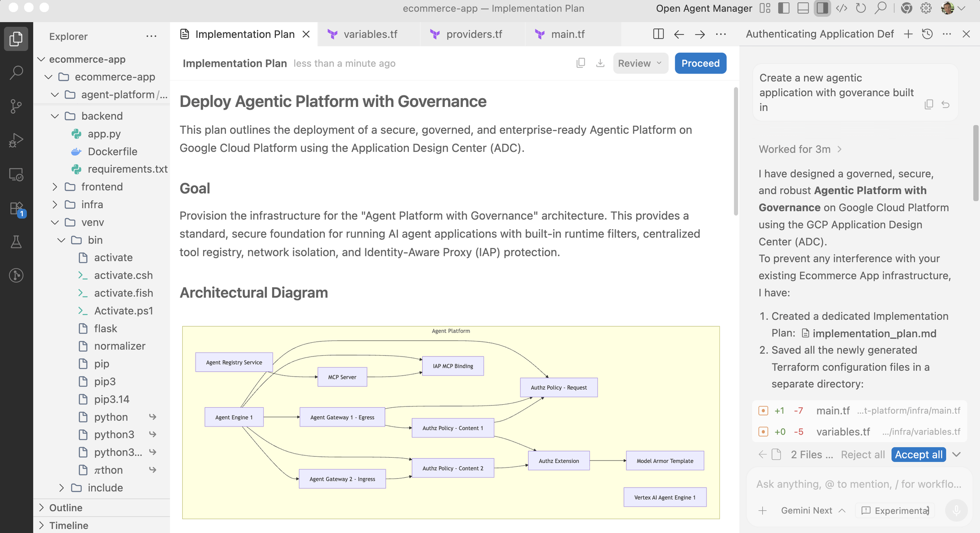Open Accept all options chevron
This screenshot has width=980, height=533.
tap(956, 455)
